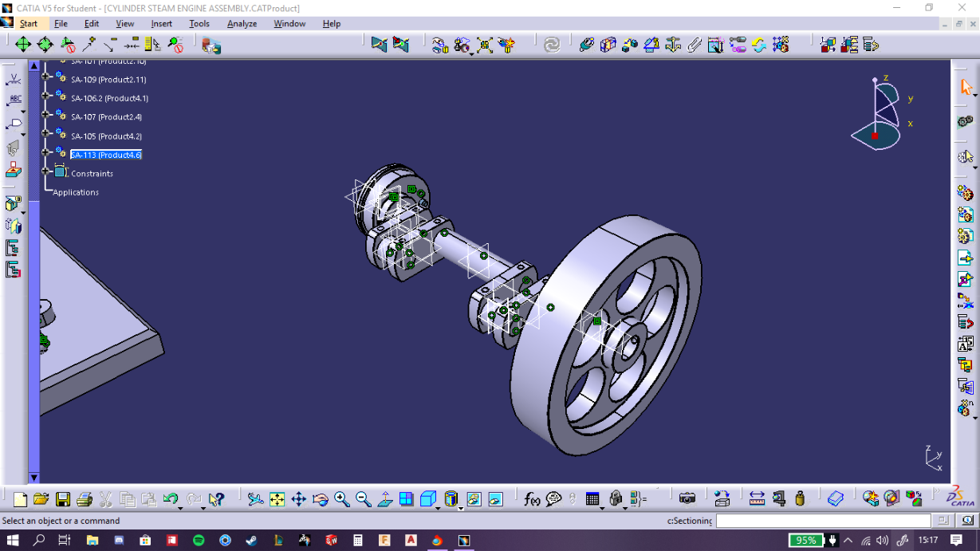
Task: Click the New document icon
Action: 20,499
